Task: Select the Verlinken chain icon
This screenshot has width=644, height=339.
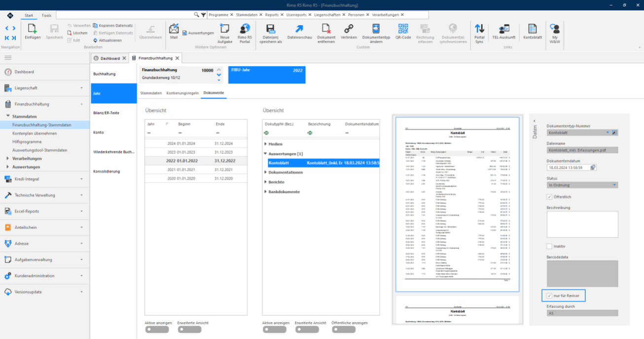Action: point(349,29)
